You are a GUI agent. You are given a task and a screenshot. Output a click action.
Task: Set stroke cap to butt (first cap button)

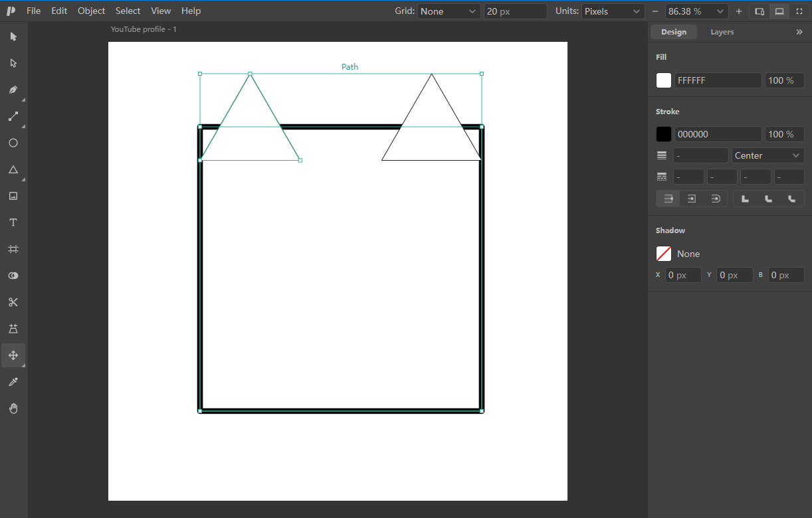coord(668,199)
